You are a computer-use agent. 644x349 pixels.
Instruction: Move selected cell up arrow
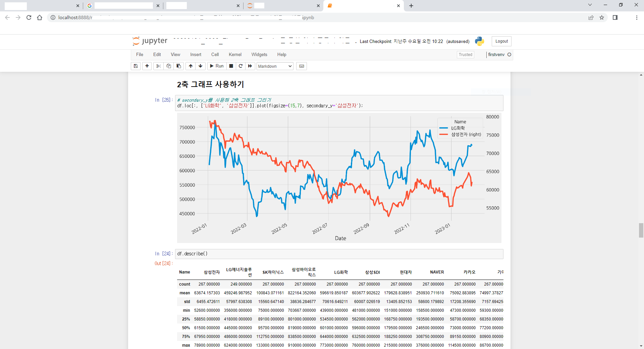point(191,66)
